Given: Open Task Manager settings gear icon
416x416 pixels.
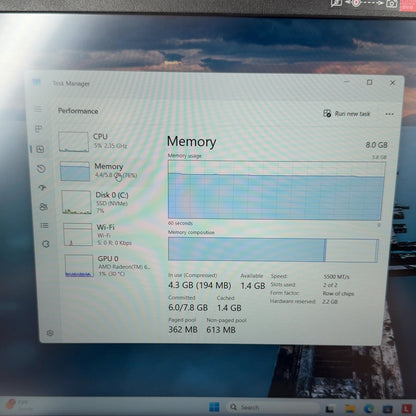Looking at the screenshot, I should coord(50,333).
